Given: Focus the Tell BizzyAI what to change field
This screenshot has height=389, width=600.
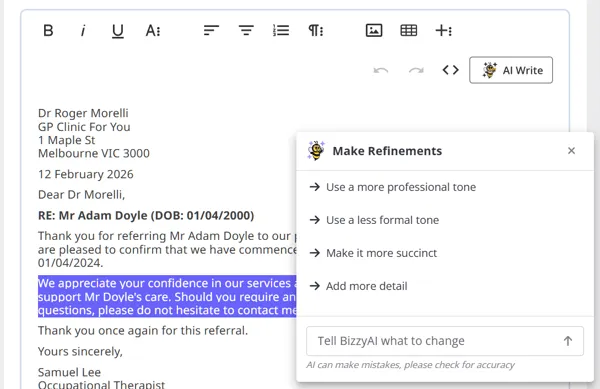Looking at the screenshot, I should (437, 341).
